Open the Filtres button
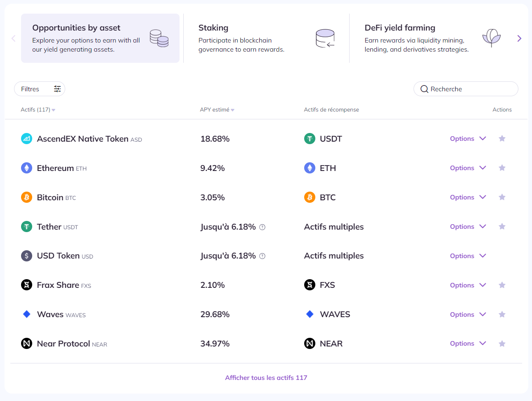The image size is (532, 401). (40, 89)
